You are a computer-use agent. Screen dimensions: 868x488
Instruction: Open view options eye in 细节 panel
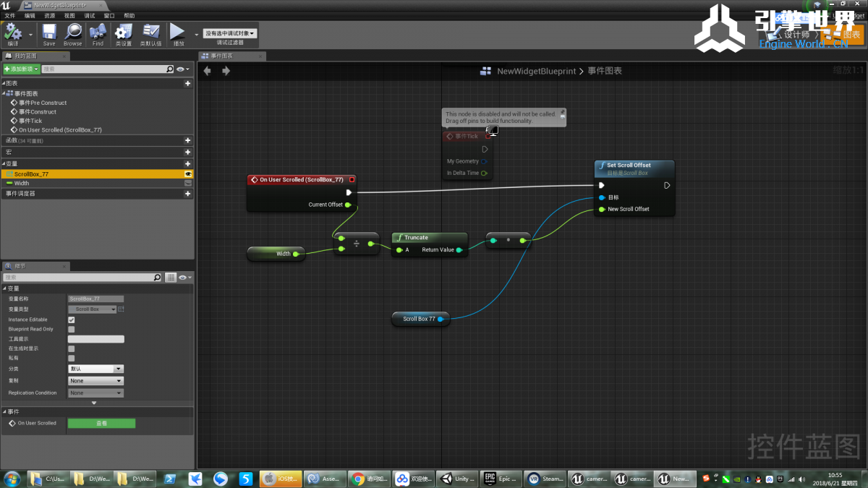(185, 278)
